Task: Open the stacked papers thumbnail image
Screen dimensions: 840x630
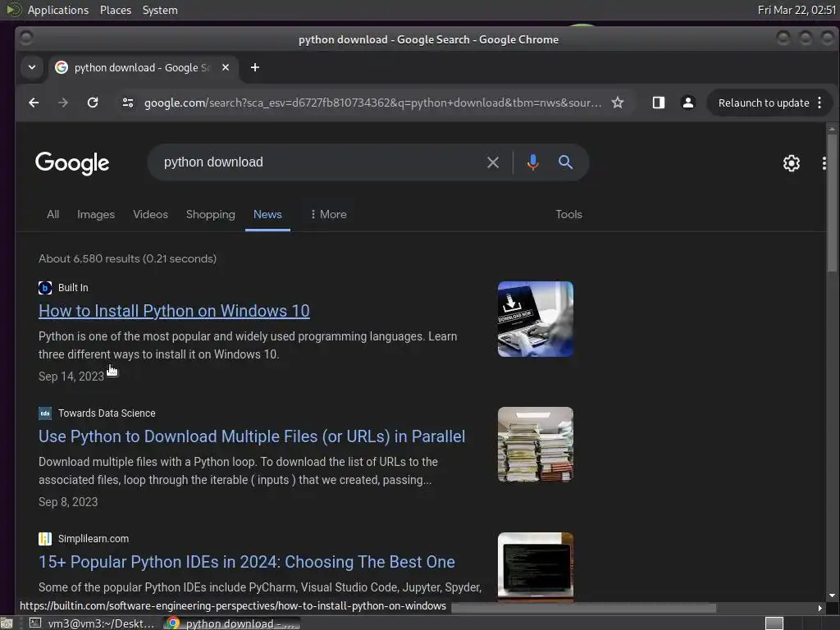Action: (x=535, y=444)
